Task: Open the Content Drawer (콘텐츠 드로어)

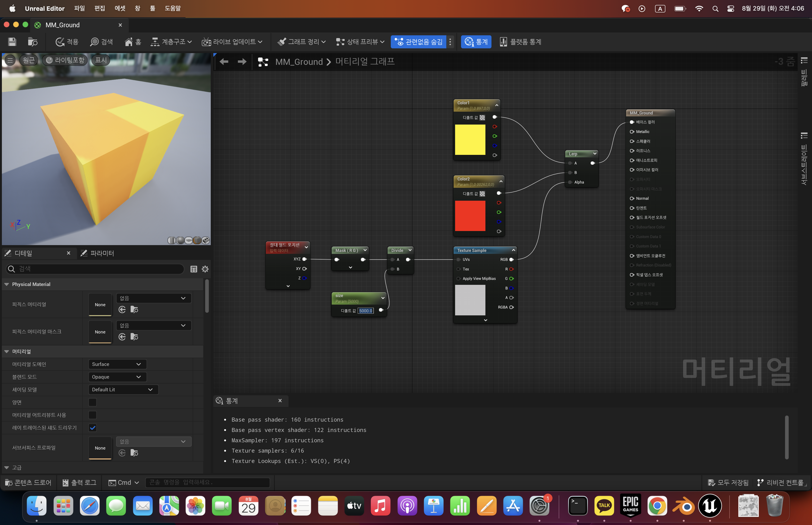Action: (28, 482)
